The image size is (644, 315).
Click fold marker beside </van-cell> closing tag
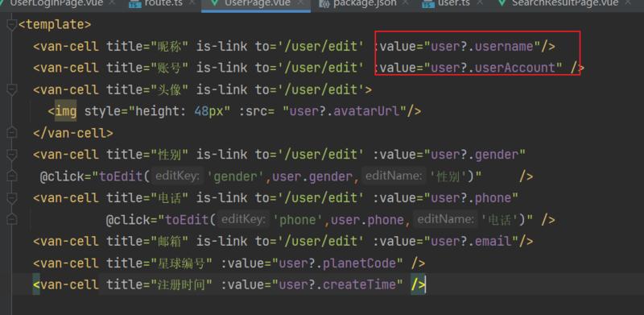[x=12, y=132]
